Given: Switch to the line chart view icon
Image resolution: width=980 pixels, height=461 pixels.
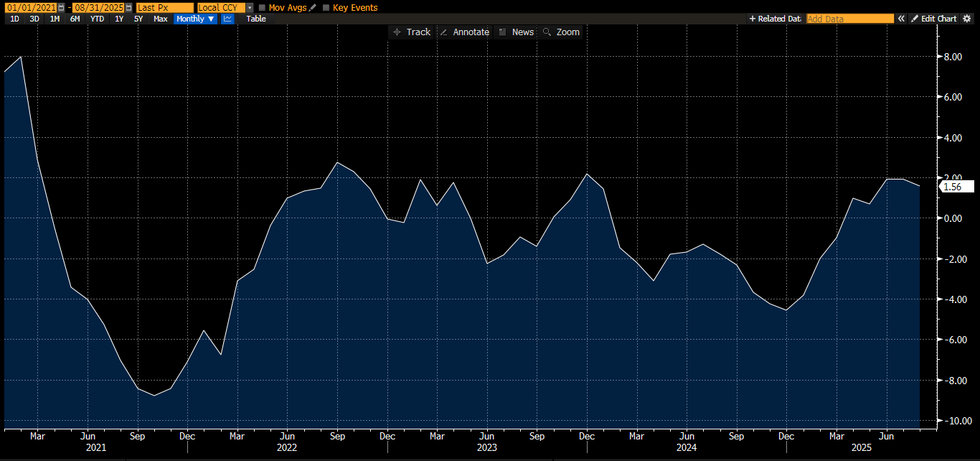Looking at the screenshot, I should click(x=227, y=19).
